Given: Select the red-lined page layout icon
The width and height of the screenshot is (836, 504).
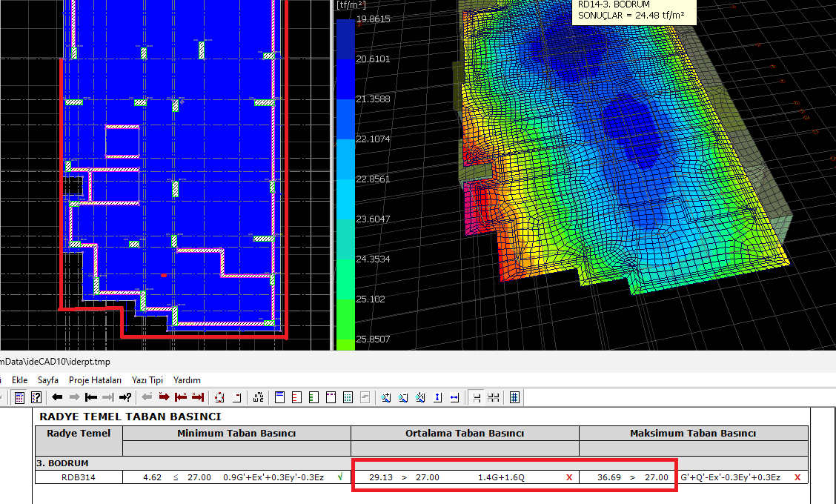Looking at the screenshot, I should [x=296, y=397].
